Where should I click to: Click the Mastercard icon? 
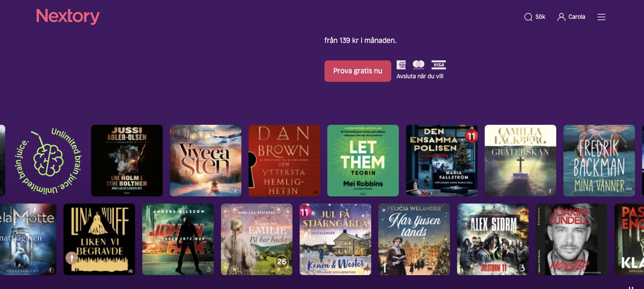419,65
